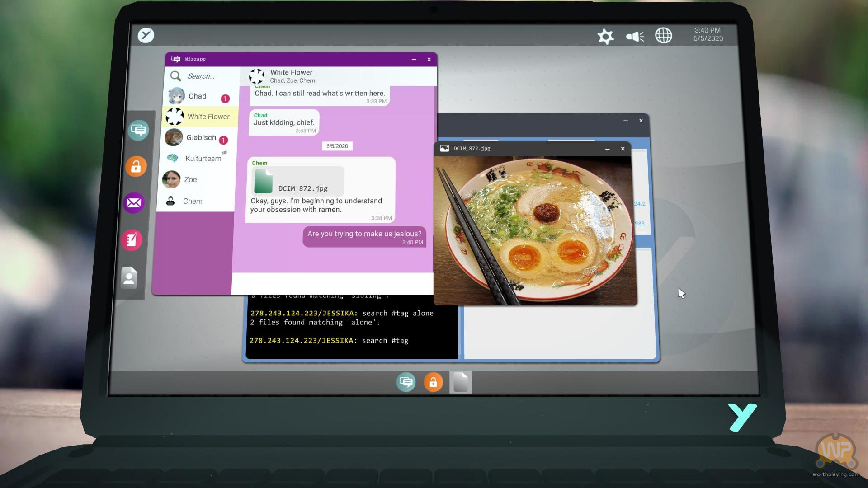
Task: Select the file viewer taskbar icon
Action: (461, 382)
